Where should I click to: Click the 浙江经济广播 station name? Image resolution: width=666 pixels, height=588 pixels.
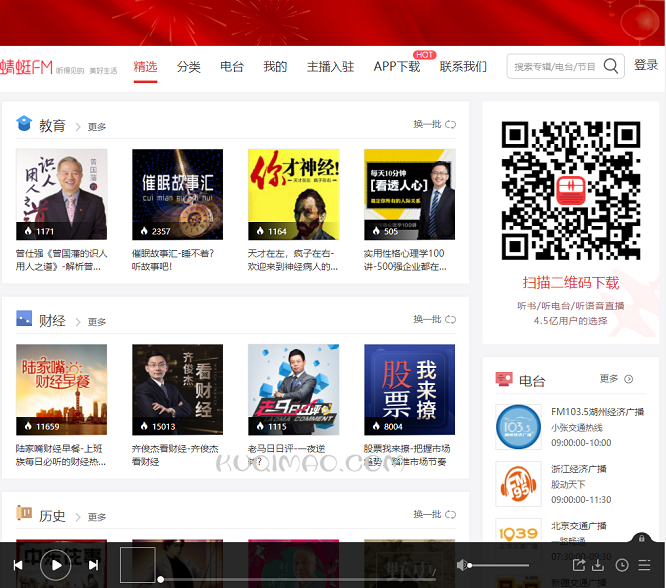coord(579,469)
